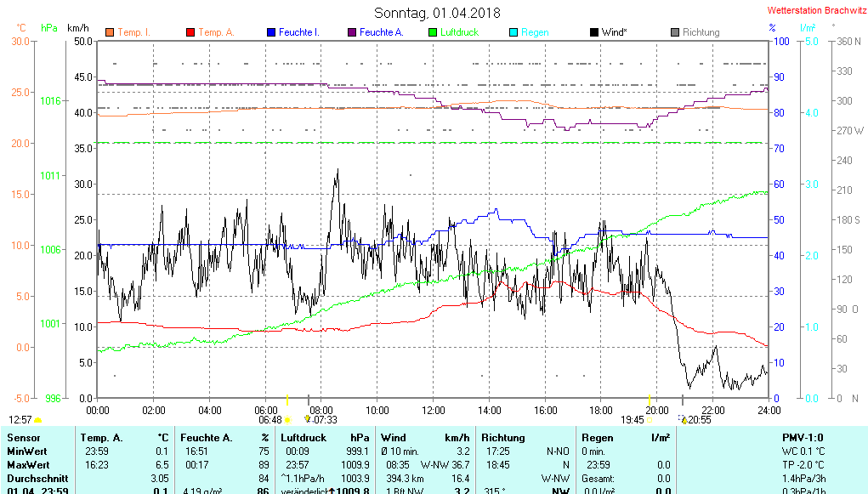Click the 12:00 tick on time axis
This screenshot has height=494, width=868.
433,410
